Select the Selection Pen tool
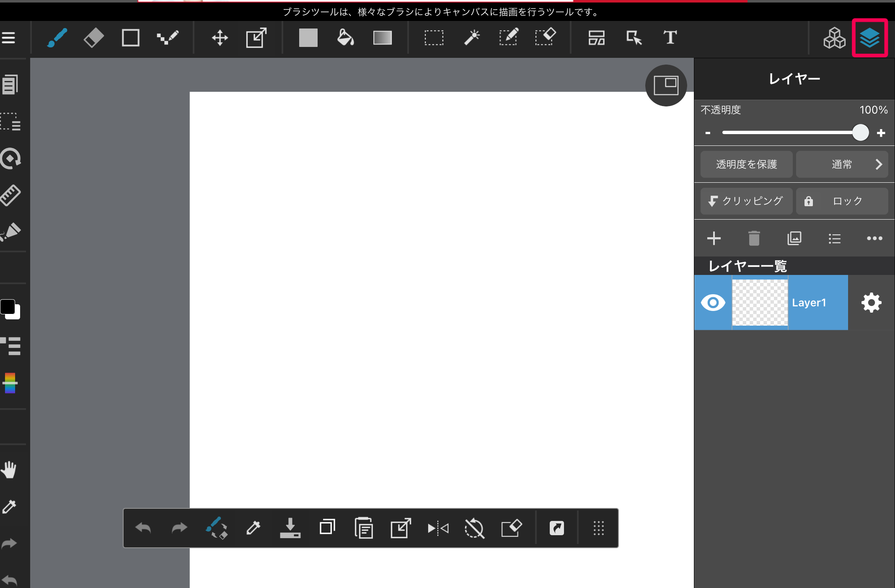895x588 pixels. click(x=509, y=37)
